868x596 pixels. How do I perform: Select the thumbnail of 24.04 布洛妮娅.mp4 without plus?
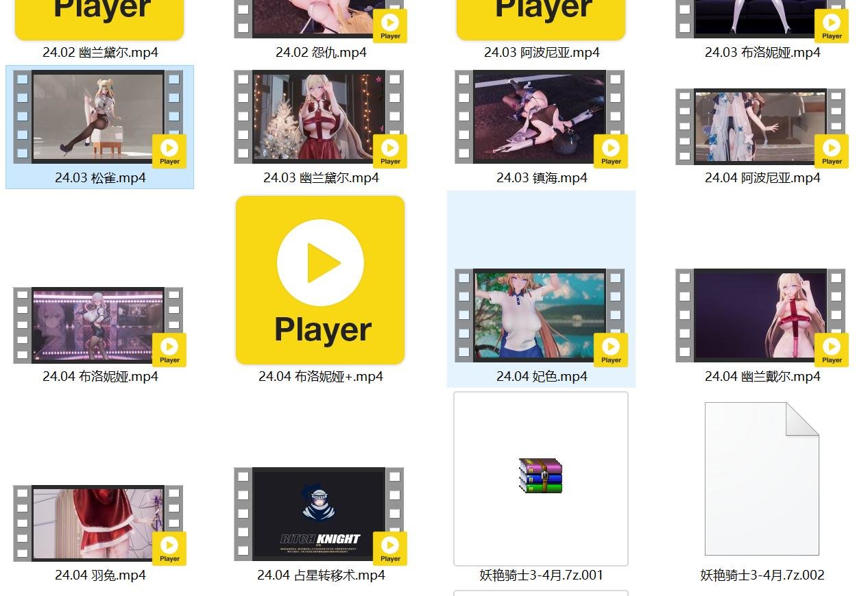coord(99,326)
